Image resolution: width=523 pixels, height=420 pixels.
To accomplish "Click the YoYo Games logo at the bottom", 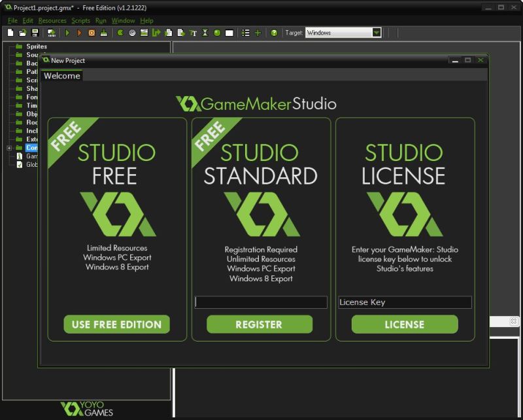I will (87, 409).
